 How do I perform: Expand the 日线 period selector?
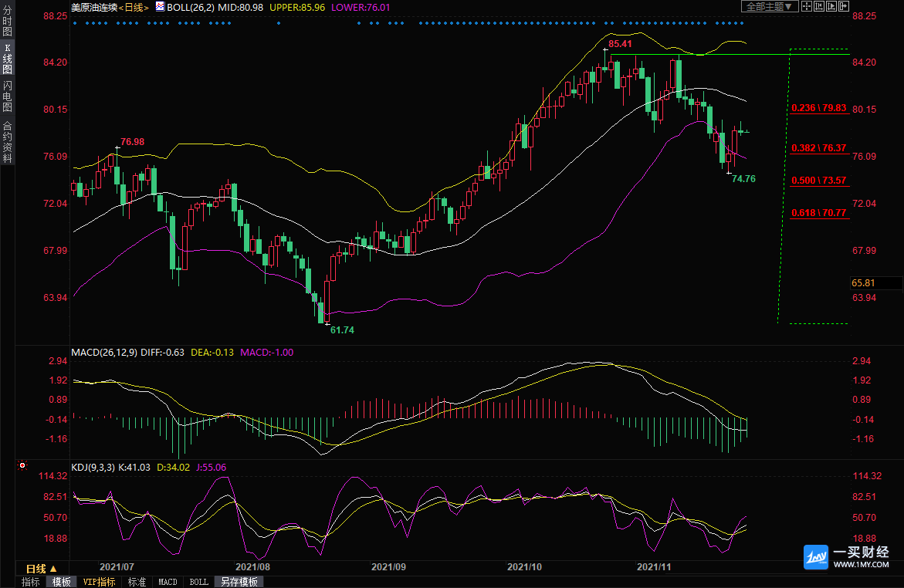[x=42, y=569]
